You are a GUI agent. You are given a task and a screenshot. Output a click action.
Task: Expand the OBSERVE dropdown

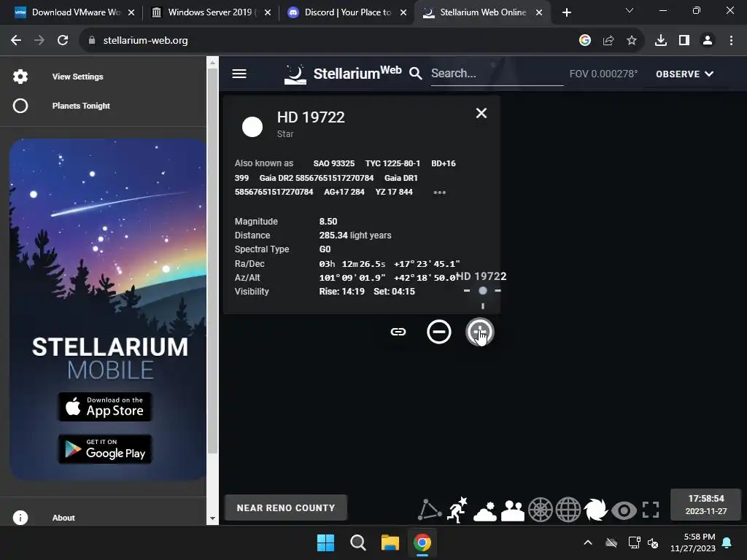click(x=684, y=74)
